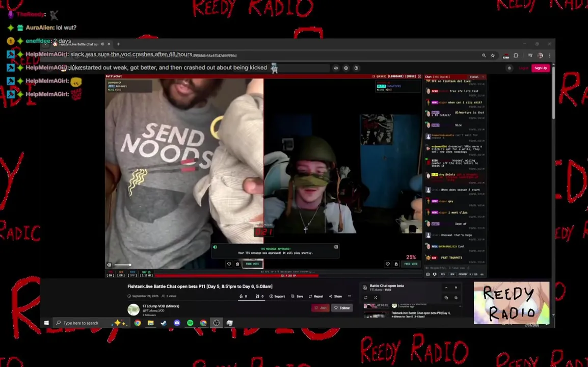Image resolution: width=588 pixels, height=367 pixels.
Task: Toggle the site theme sun icon
Action: coord(509,68)
